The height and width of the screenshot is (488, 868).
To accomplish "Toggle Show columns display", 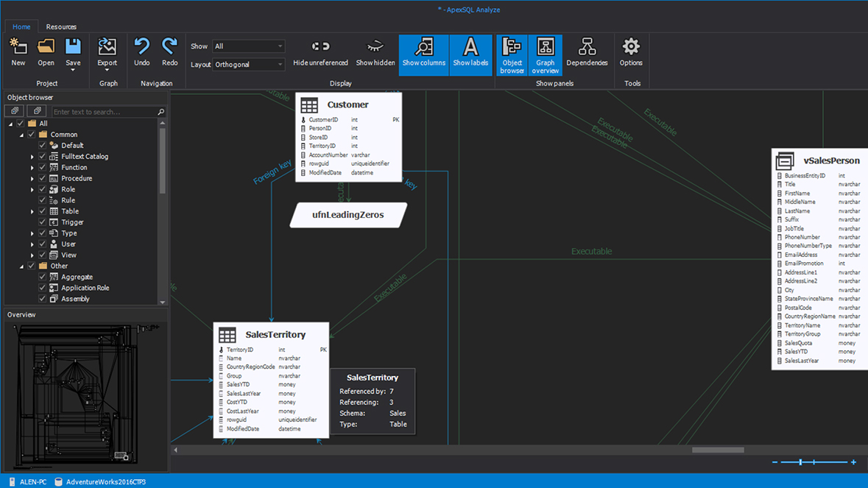I will (x=424, y=54).
